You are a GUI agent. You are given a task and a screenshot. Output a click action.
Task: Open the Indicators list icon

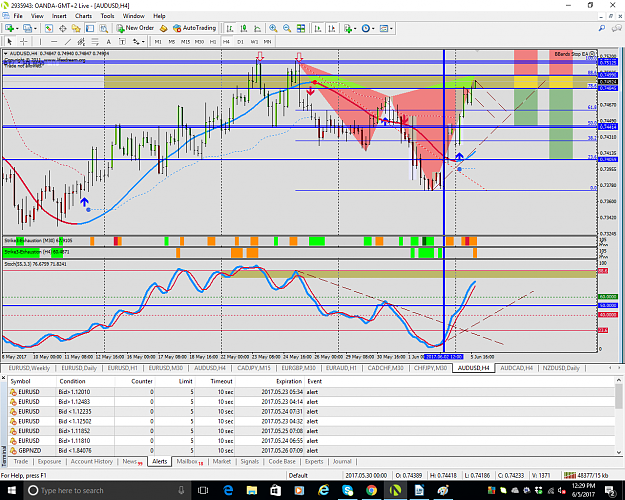(x=348, y=28)
